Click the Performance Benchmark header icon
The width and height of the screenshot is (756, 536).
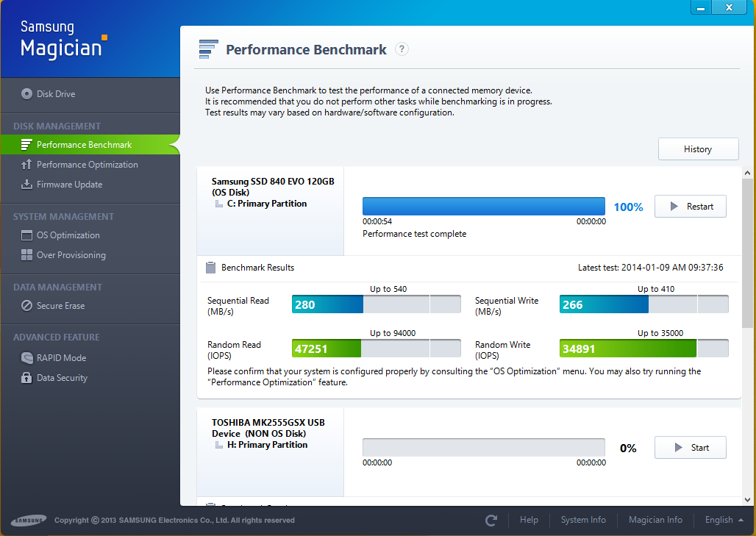click(x=208, y=49)
